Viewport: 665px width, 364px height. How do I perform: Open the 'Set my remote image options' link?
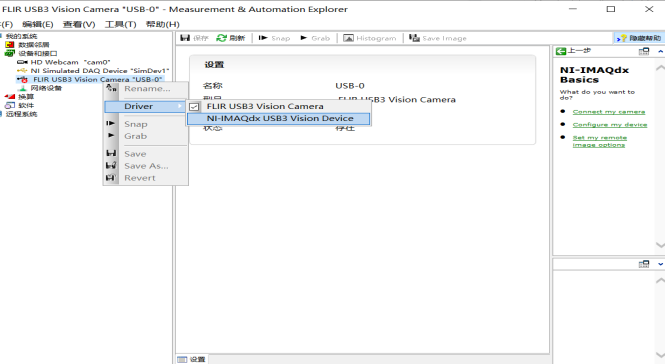tap(599, 141)
